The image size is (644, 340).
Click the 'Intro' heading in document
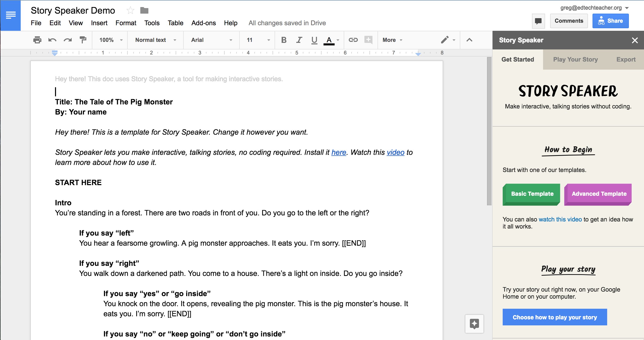63,203
